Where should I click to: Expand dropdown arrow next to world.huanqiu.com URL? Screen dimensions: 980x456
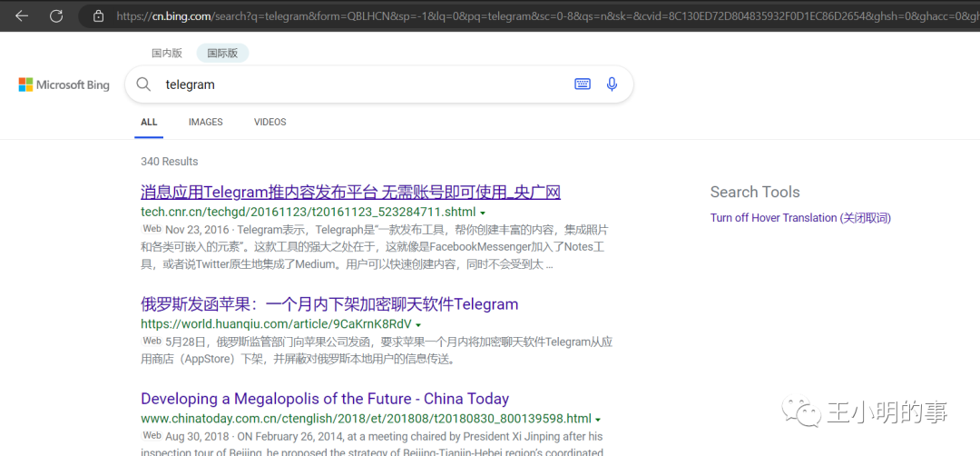(x=418, y=325)
